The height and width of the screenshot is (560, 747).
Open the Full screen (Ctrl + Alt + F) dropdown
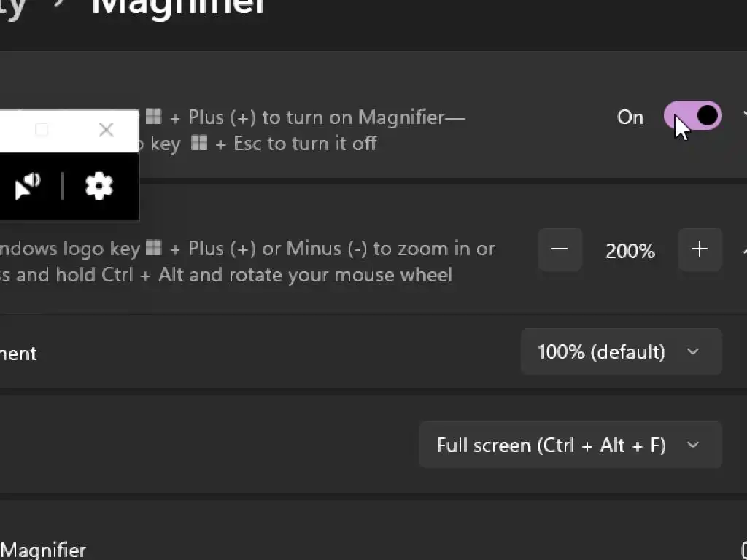[x=570, y=445]
